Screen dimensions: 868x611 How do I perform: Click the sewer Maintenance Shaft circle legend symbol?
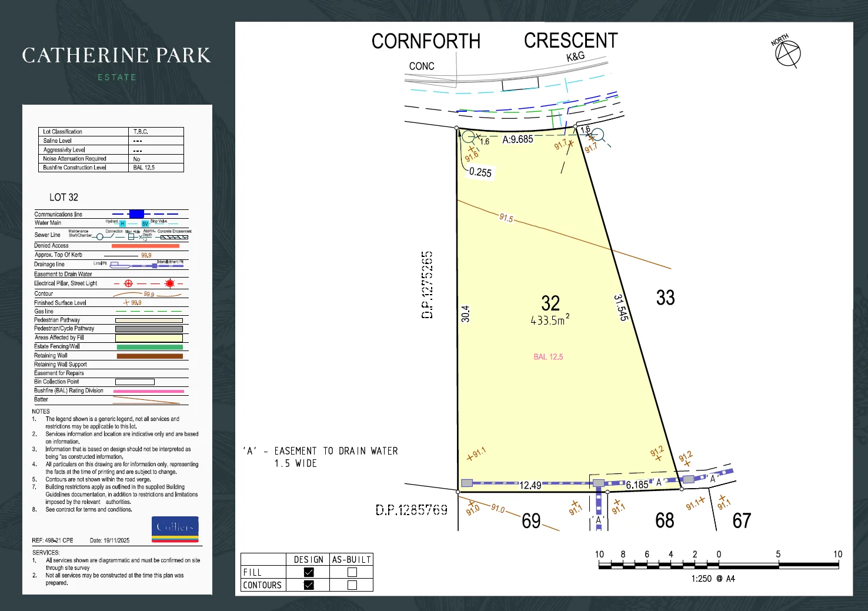99,236
